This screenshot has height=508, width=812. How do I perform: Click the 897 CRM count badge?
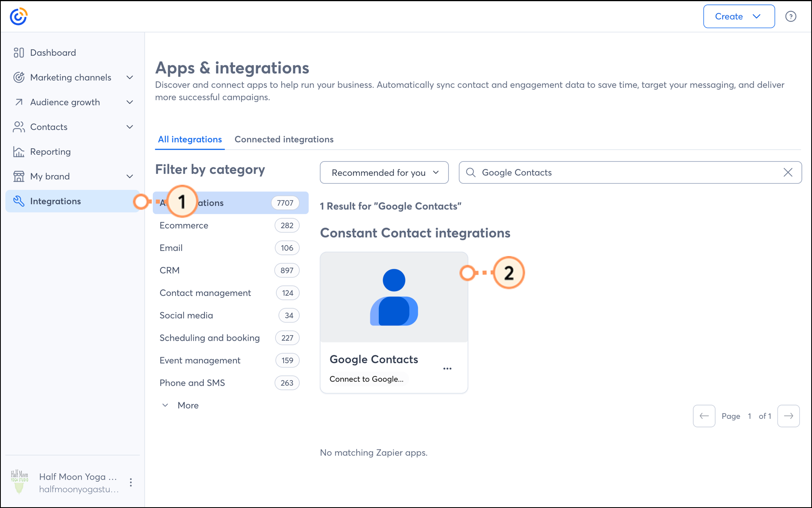pyautogui.click(x=287, y=270)
